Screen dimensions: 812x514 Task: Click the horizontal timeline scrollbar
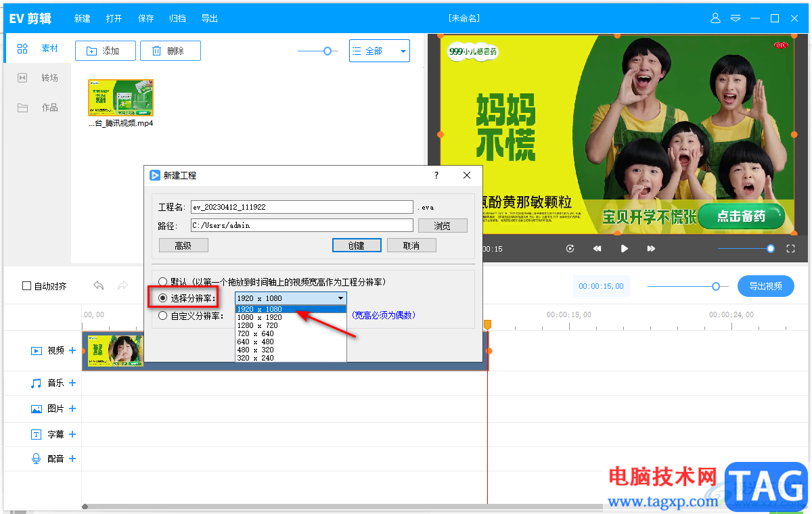coord(342,506)
